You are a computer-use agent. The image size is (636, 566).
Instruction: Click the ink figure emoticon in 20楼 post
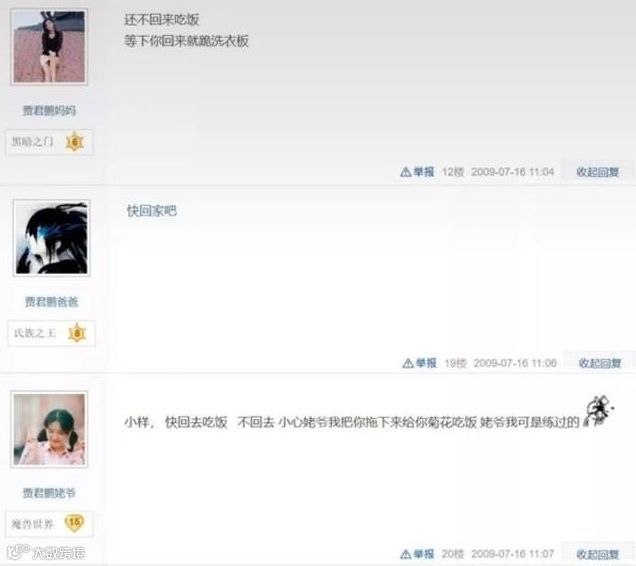click(x=599, y=411)
